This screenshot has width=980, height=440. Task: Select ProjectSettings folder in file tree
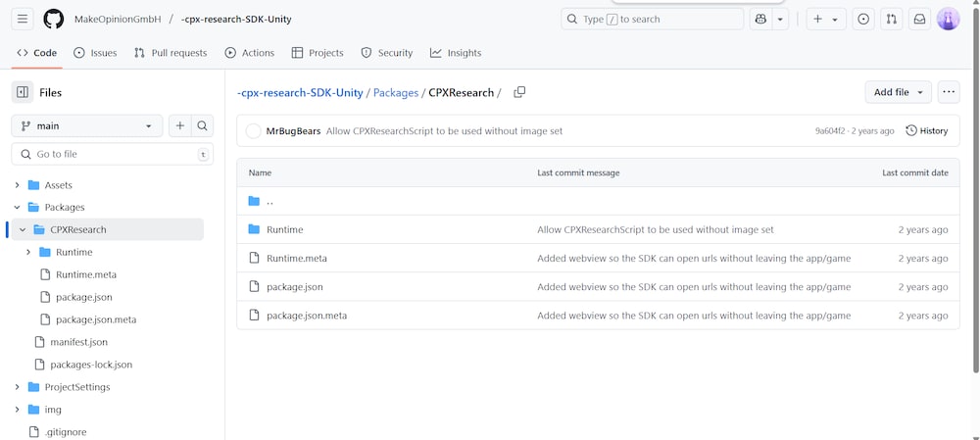76,387
